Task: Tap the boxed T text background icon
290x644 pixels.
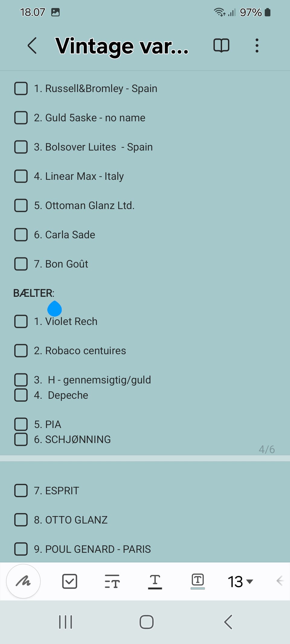Action: [198, 581]
